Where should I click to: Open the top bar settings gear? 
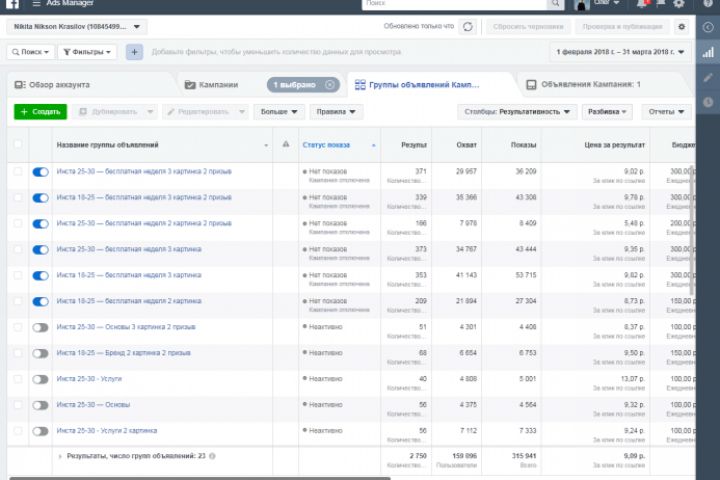(x=678, y=4)
